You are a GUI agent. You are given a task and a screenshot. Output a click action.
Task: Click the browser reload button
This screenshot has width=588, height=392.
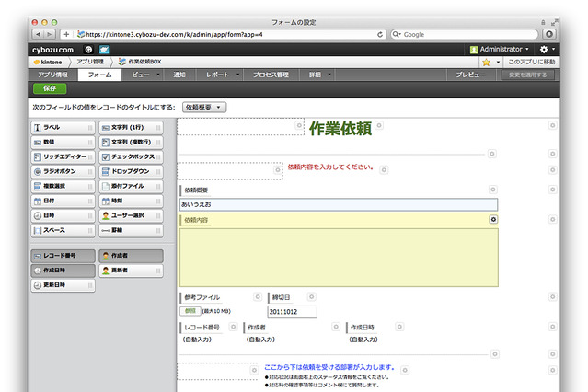point(380,35)
